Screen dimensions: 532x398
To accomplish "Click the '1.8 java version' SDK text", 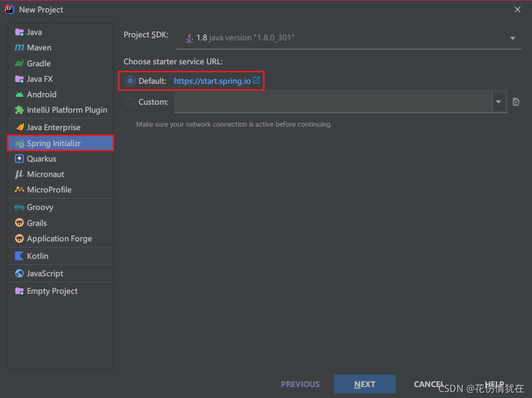I will click(x=245, y=38).
